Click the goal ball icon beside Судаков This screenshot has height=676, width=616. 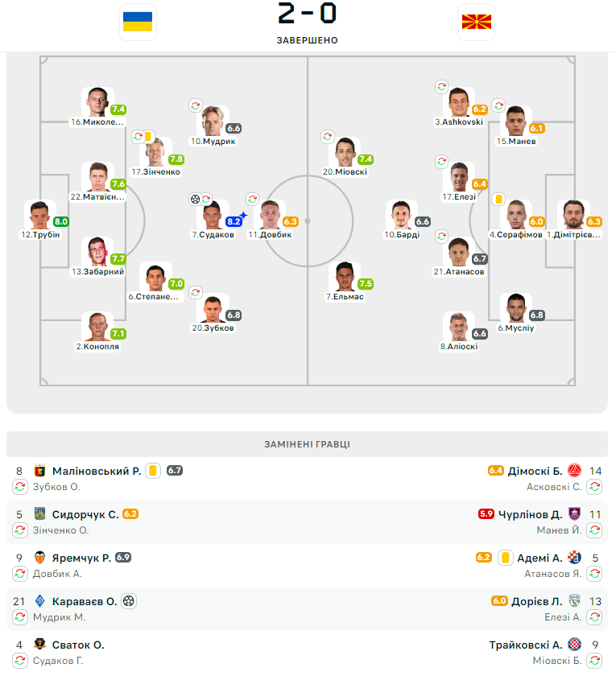pyautogui.click(x=195, y=200)
